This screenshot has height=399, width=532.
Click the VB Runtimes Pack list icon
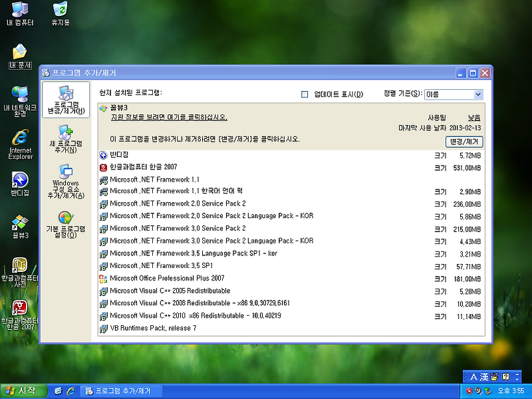(104, 329)
